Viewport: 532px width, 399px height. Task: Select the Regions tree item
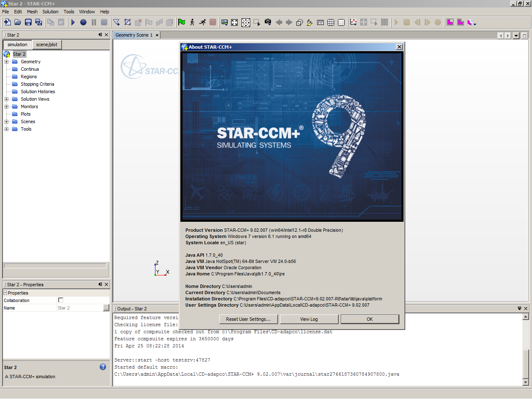tap(29, 77)
